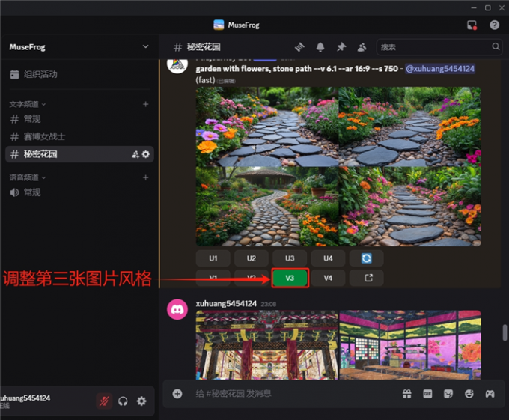509x420 pixels.
Task: Add a channel to 语音频道 with plus
Action: click(146, 177)
